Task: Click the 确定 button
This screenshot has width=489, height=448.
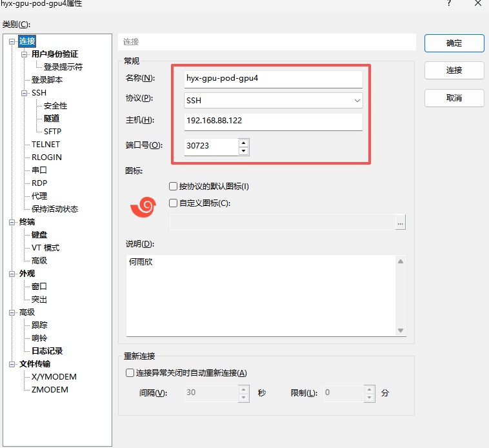Action: (454, 43)
